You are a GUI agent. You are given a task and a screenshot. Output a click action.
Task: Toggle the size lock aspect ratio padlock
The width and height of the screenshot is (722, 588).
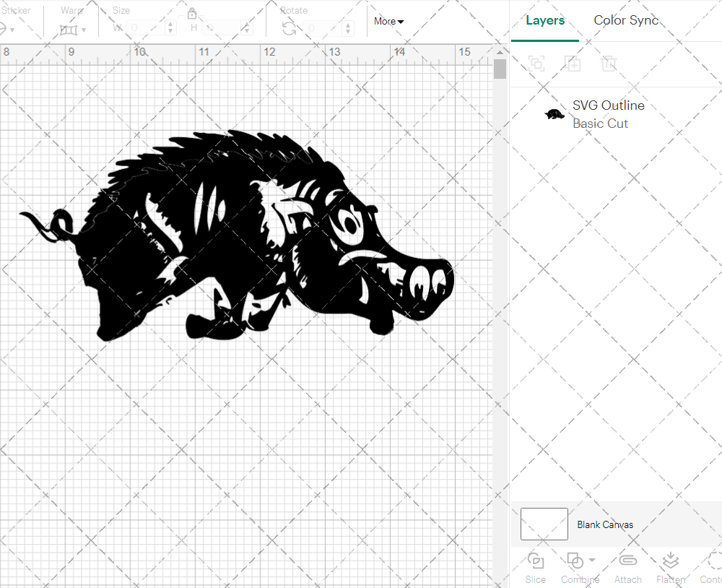tap(192, 14)
